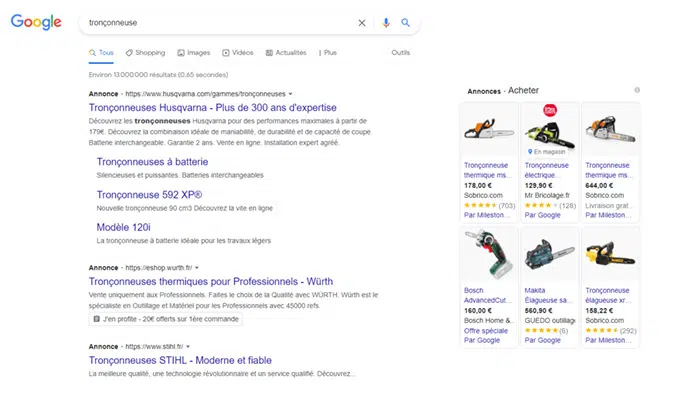Viewport: 689px width, 397px height.
Task: Click Par Mileston under the 178,00 € item
Action: pyautogui.click(x=487, y=215)
